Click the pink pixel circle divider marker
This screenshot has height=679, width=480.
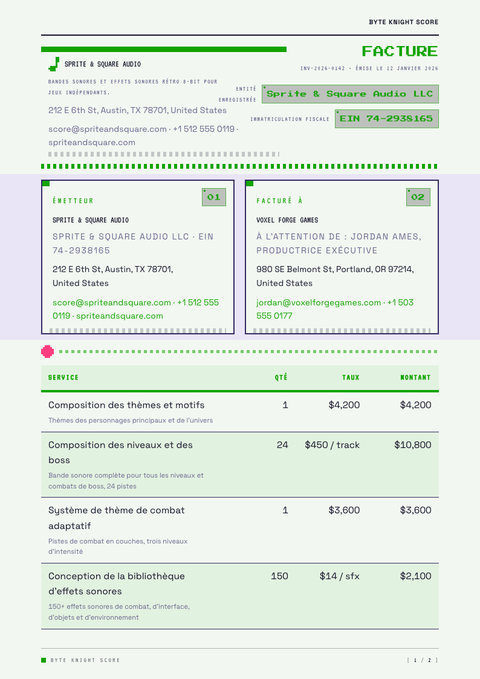pos(47,352)
